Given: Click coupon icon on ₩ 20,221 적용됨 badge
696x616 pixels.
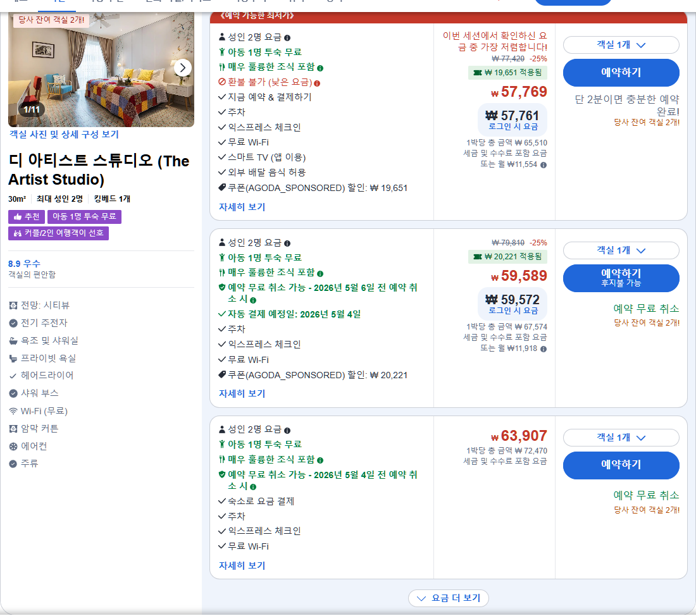Looking at the screenshot, I should tap(478, 257).
